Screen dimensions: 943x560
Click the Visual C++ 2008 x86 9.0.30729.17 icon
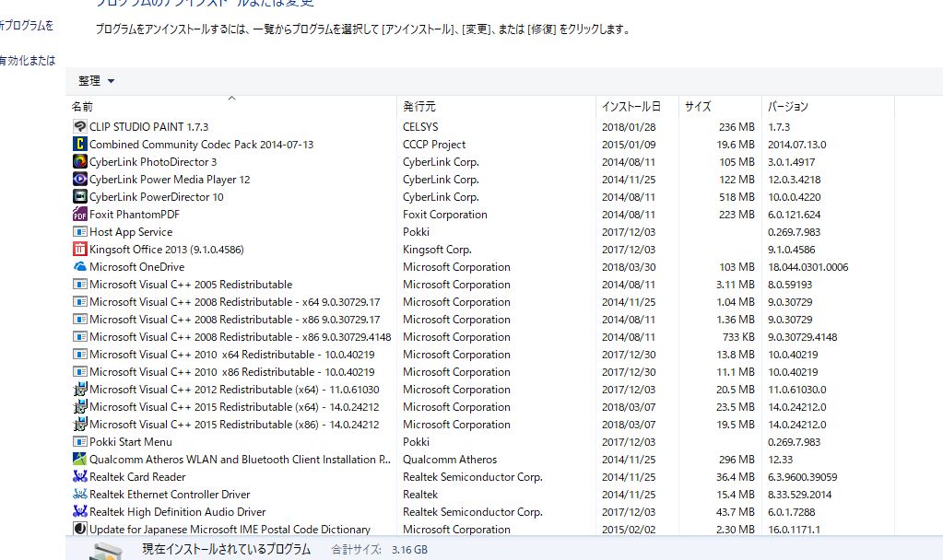tap(80, 319)
